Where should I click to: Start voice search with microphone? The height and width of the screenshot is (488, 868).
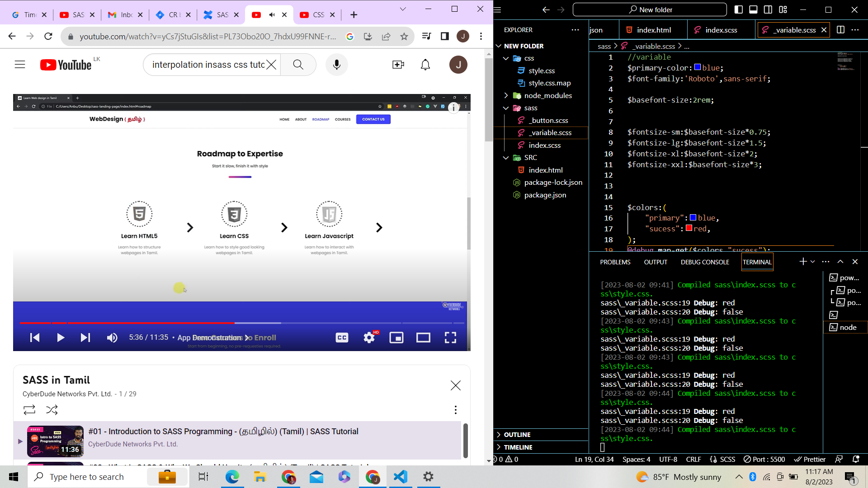[x=336, y=65]
